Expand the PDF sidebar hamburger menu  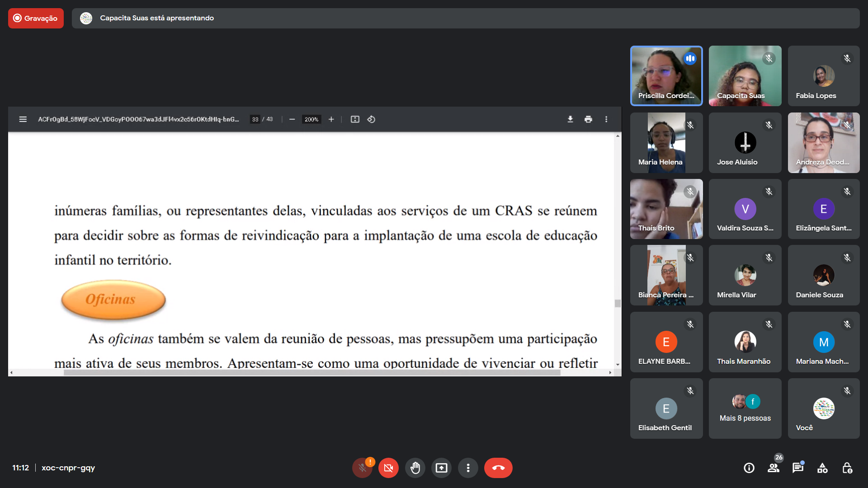pyautogui.click(x=23, y=119)
